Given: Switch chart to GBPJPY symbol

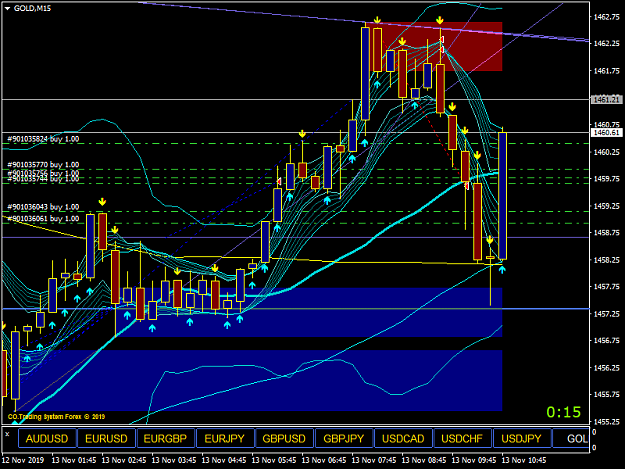Looking at the screenshot, I should point(344,439).
